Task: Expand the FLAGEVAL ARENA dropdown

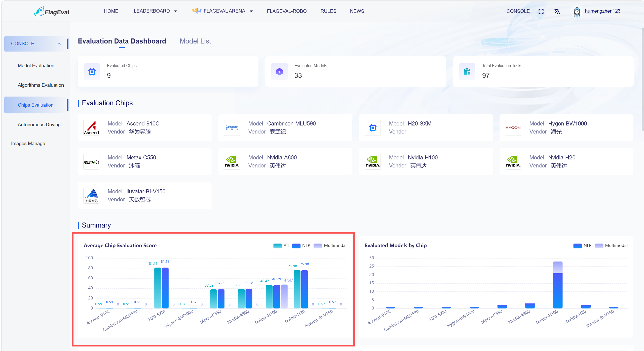Action: pos(222,11)
